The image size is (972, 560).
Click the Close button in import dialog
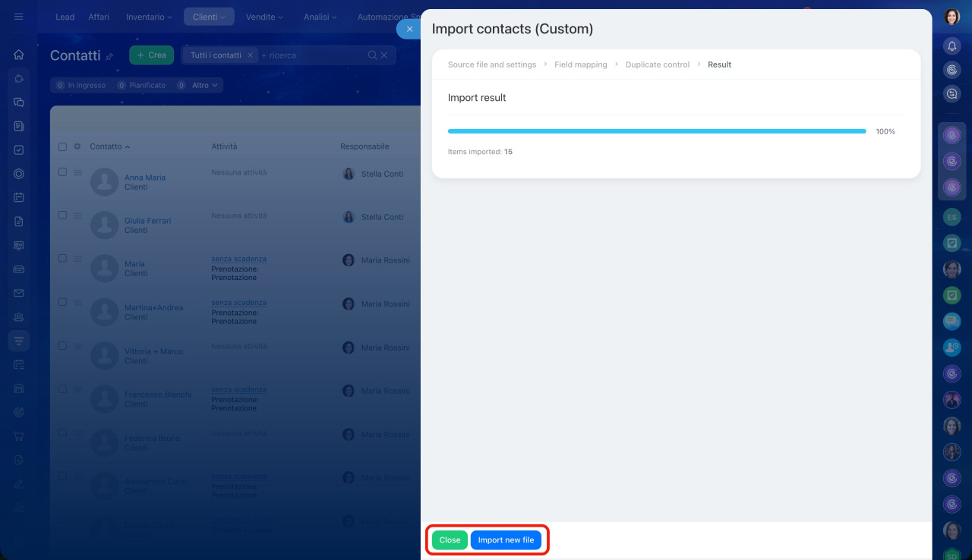point(450,540)
